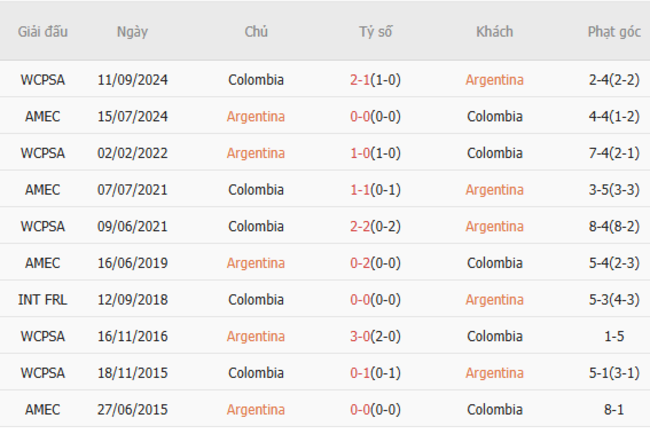
Task: Open Argentina guest team link on 11/09/2024
Action: [x=494, y=80]
